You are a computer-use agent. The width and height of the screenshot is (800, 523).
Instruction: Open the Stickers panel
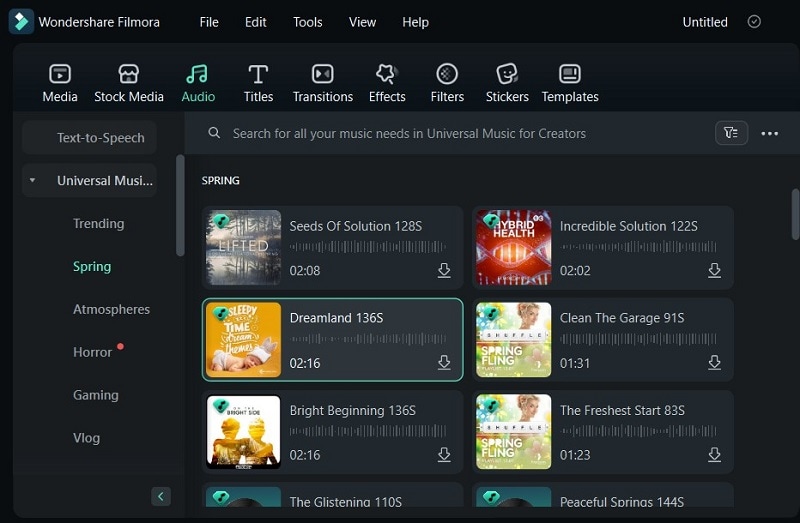(x=507, y=83)
